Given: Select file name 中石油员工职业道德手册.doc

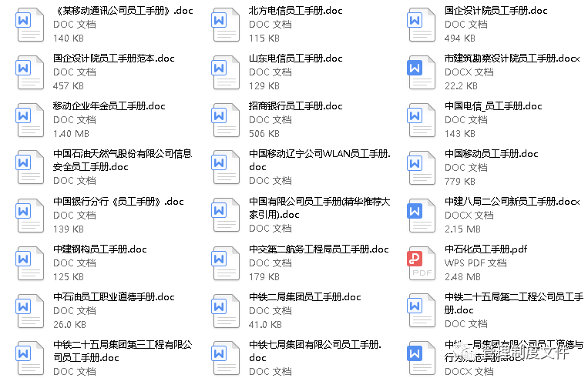Looking at the screenshot, I should pos(113,296).
